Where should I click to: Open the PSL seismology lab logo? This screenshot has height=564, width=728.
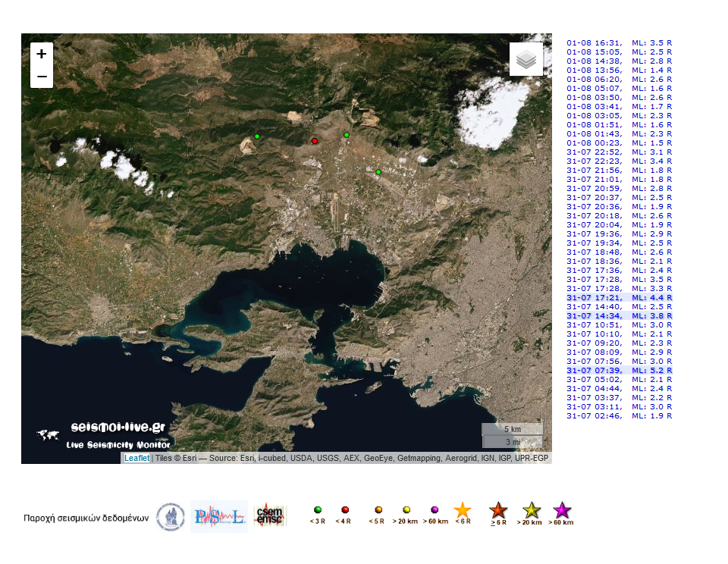point(219,517)
